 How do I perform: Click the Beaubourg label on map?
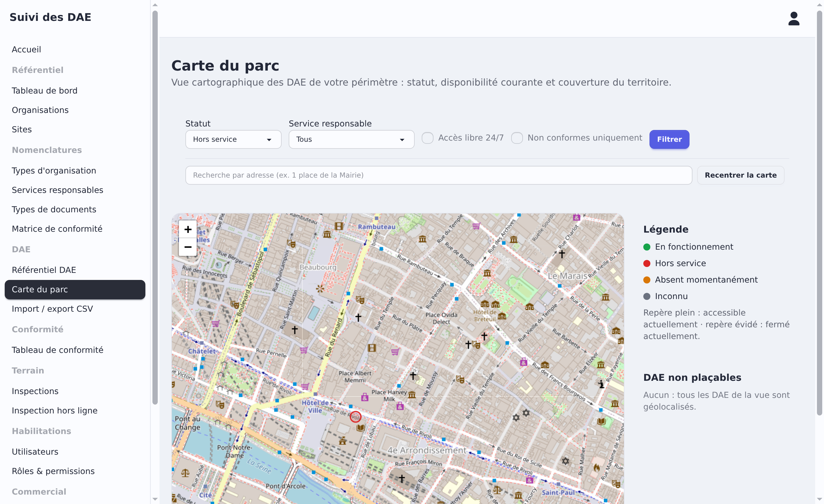318,267
